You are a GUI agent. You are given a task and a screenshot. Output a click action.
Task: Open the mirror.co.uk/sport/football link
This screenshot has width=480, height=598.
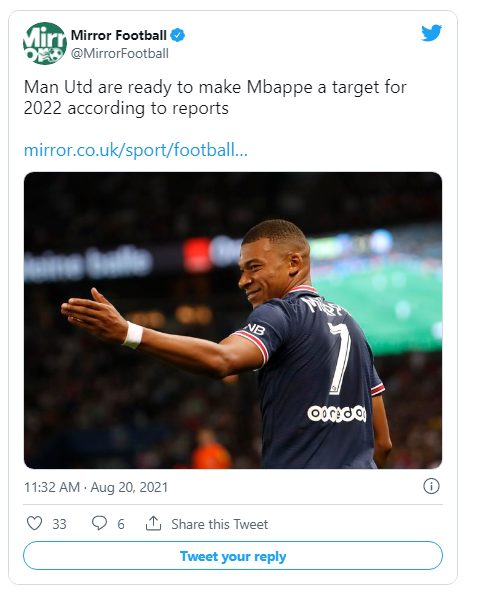[x=136, y=150]
